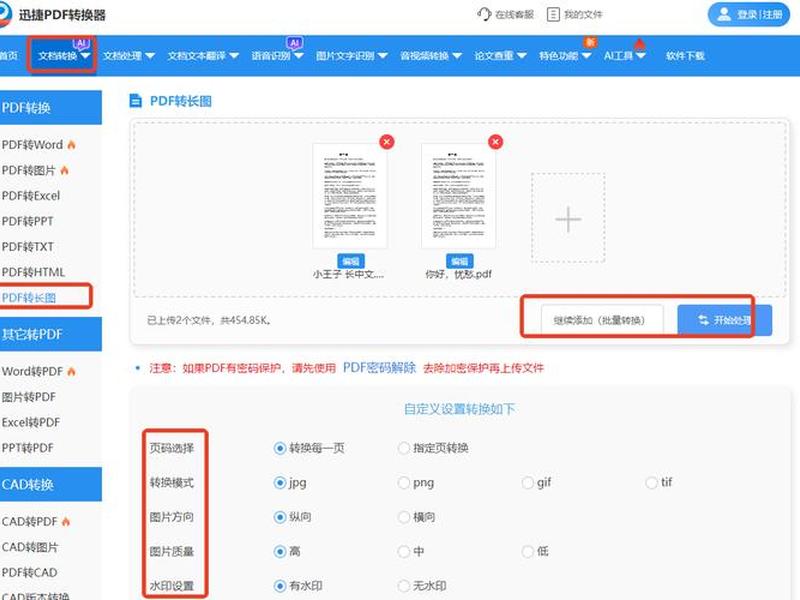The image size is (800, 600).
Task: Open the PDF密码解除 link
Action: point(379,368)
